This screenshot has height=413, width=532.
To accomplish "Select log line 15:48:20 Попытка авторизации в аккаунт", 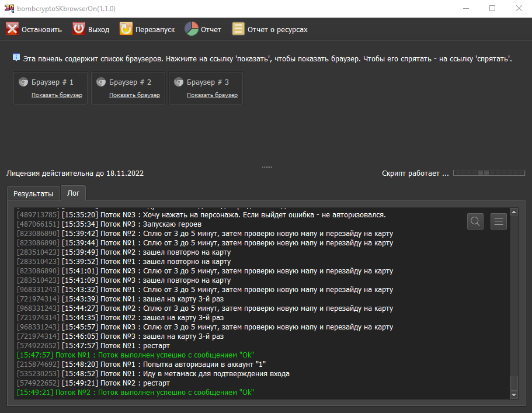I will (x=141, y=364).
